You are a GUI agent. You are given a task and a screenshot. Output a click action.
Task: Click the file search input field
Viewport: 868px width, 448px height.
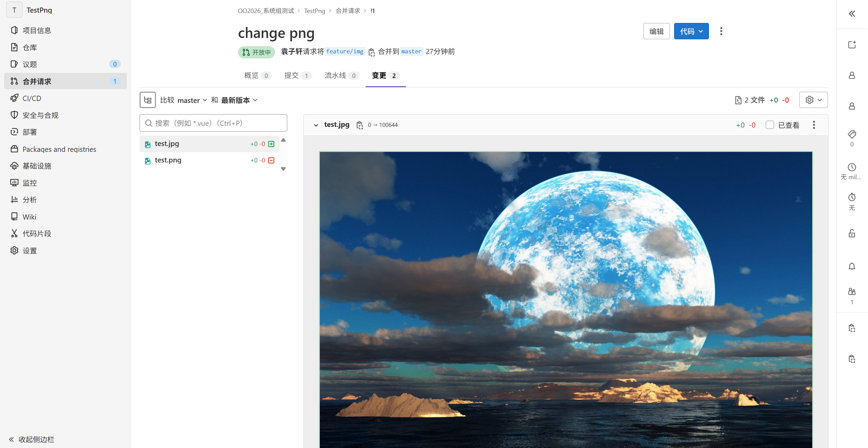tap(213, 123)
